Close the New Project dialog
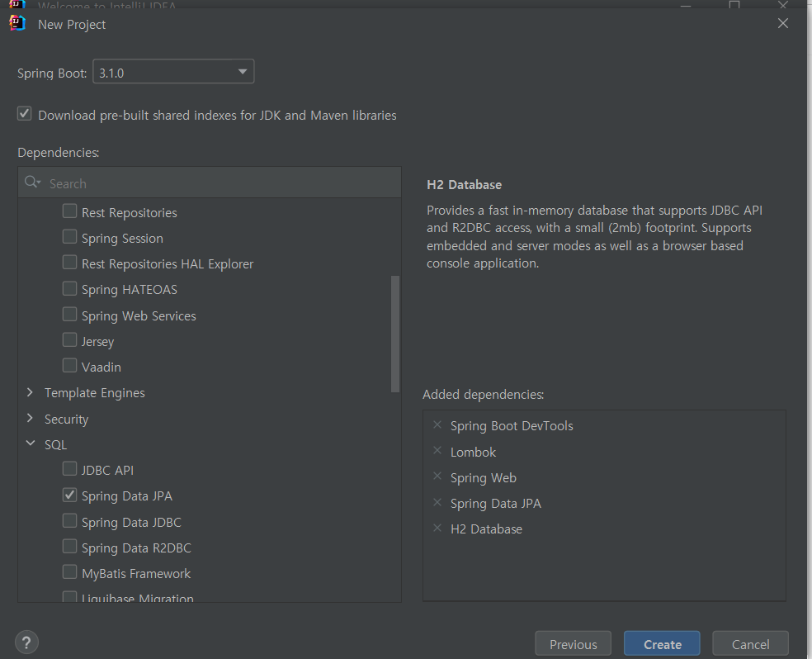Image resolution: width=812 pixels, height=659 pixels. click(783, 23)
